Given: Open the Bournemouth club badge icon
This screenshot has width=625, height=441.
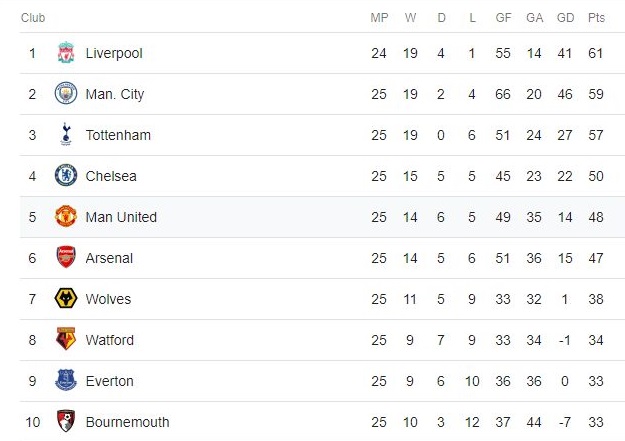Looking at the screenshot, I should pos(66,422).
